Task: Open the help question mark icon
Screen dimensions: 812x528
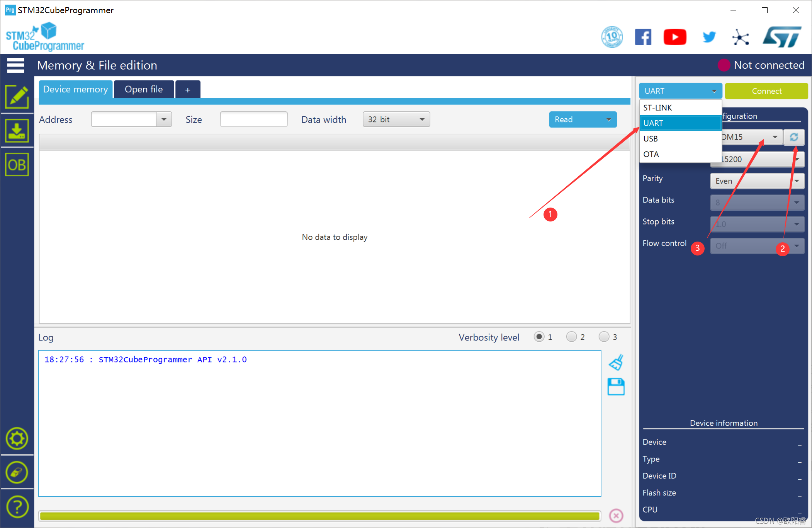Action: pos(17,506)
